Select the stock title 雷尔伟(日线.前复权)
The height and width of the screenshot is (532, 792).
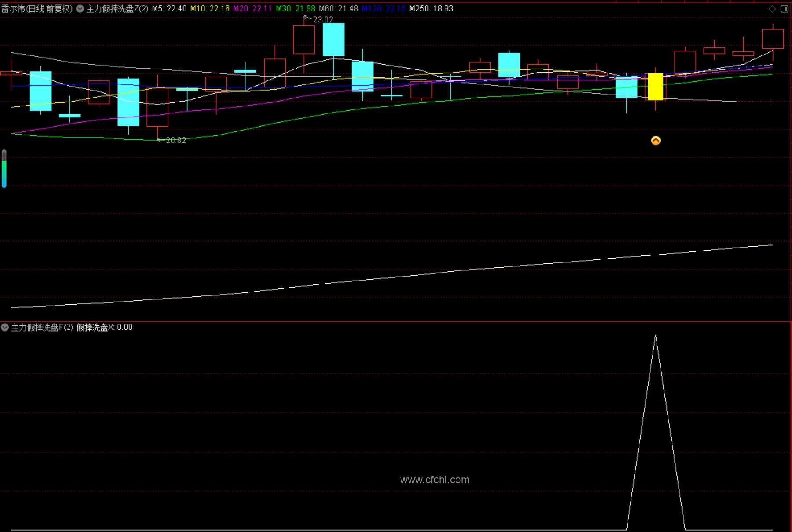(37, 9)
